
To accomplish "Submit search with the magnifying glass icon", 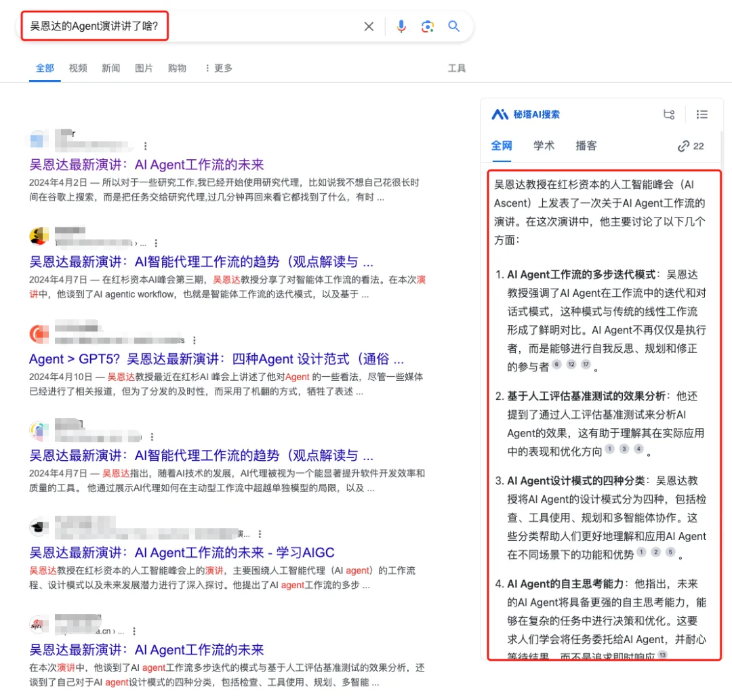I will tap(453, 26).
